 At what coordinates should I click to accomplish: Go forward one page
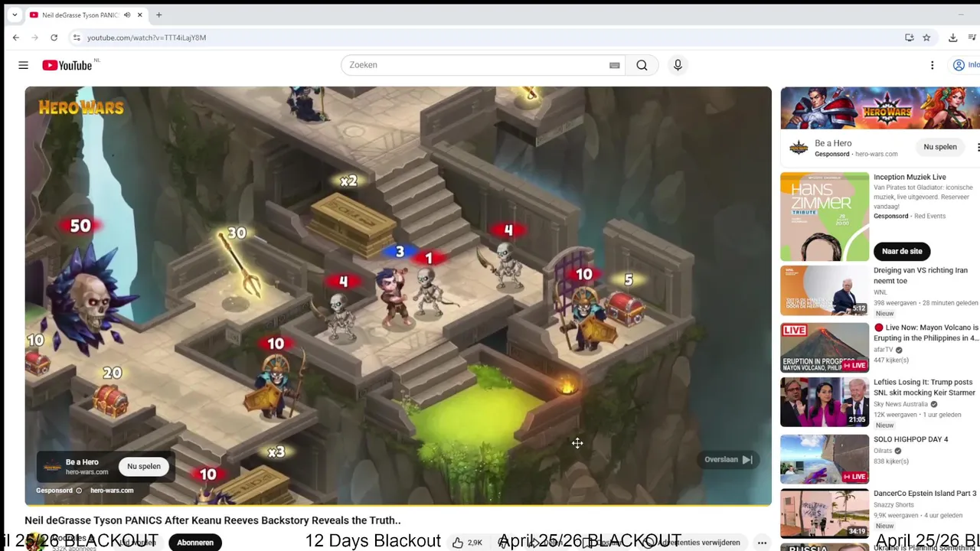35,37
